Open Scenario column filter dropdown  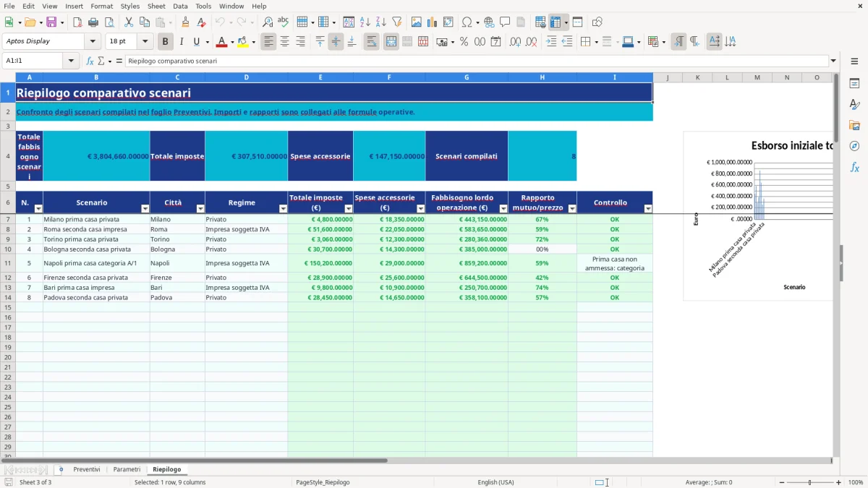(x=145, y=208)
